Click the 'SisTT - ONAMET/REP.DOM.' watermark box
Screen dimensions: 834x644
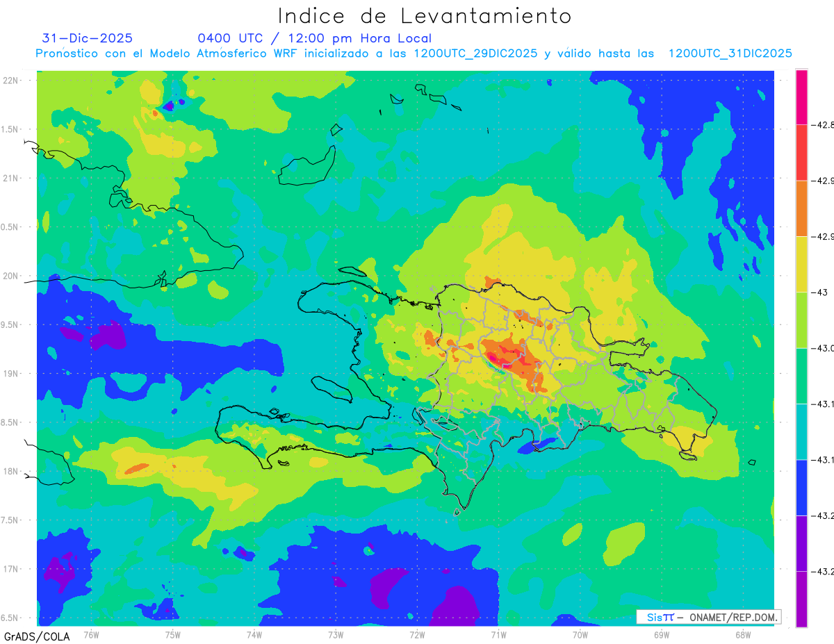pyautogui.click(x=709, y=617)
